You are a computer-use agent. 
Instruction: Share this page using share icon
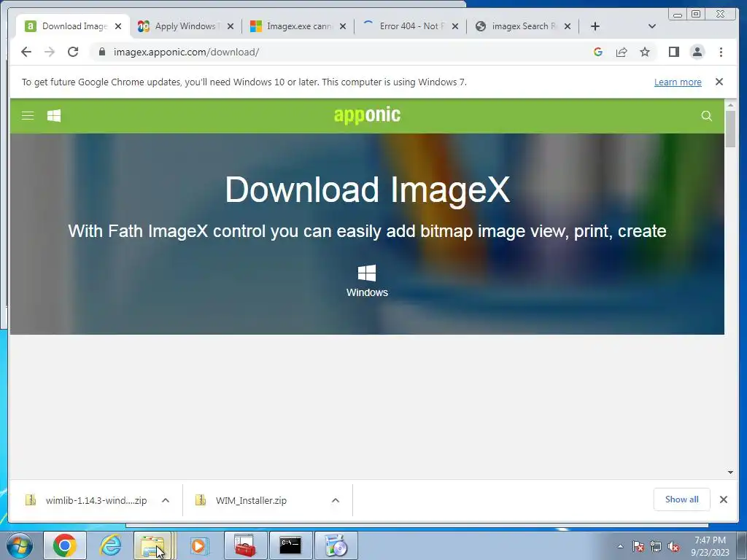click(x=622, y=52)
